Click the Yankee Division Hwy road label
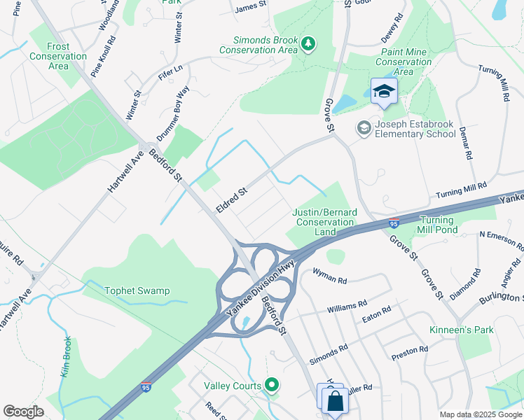This screenshot has width=524, height=420. click(261, 288)
